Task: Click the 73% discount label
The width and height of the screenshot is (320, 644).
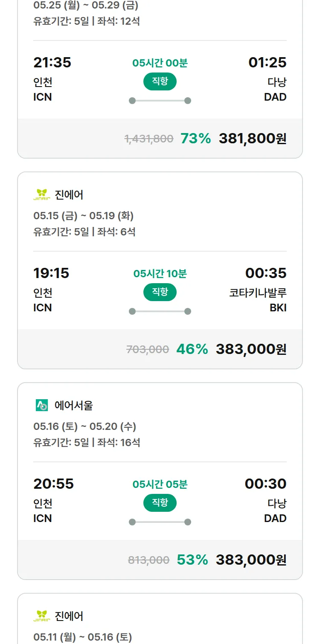Action: coord(195,139)
